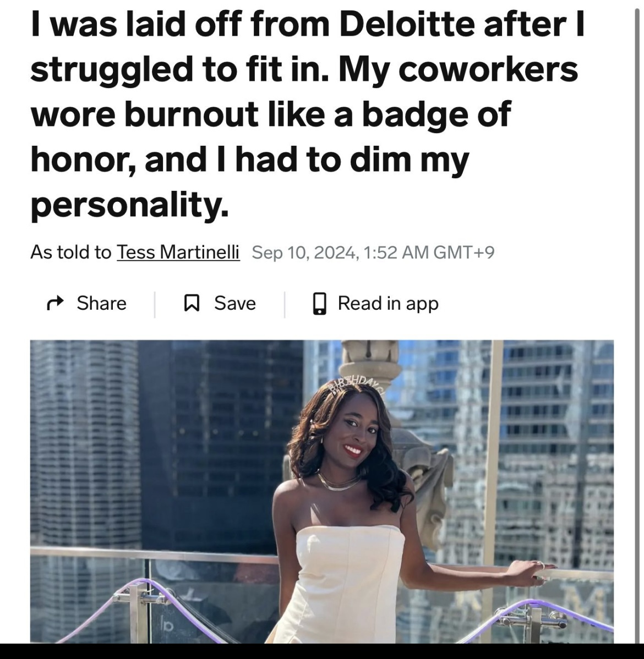Viewport: 644px width, 659px height.
Task: Click the article headline text
Action: (x=307, y=114)
